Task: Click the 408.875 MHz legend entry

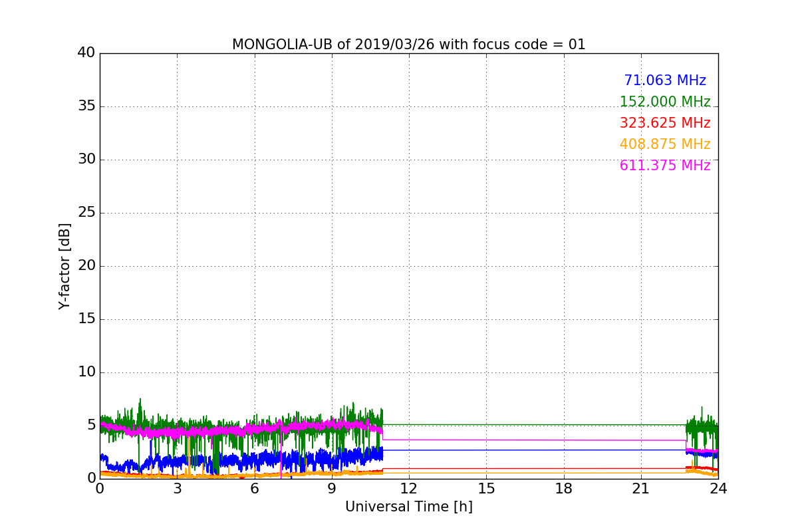Action: tap(665, 144)
